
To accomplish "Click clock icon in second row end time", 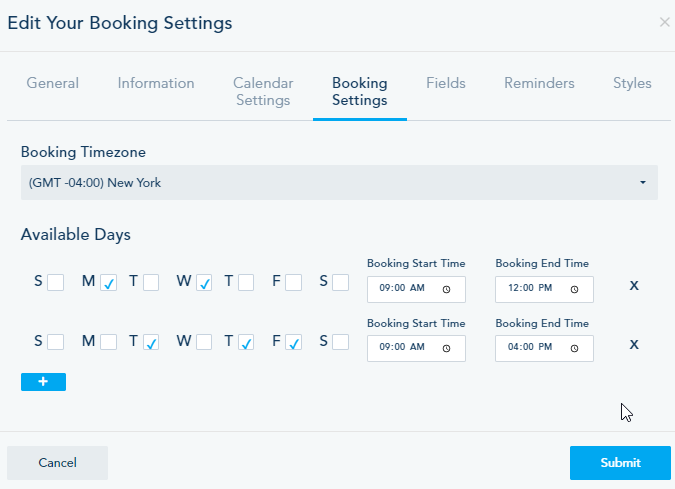I will pyautogui.click(x=574, y=348).
